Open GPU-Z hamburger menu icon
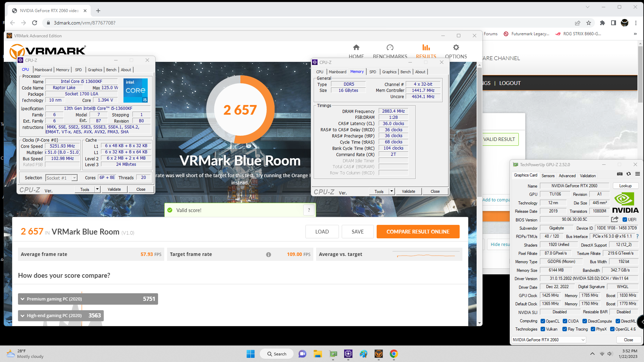 point(637,174)
